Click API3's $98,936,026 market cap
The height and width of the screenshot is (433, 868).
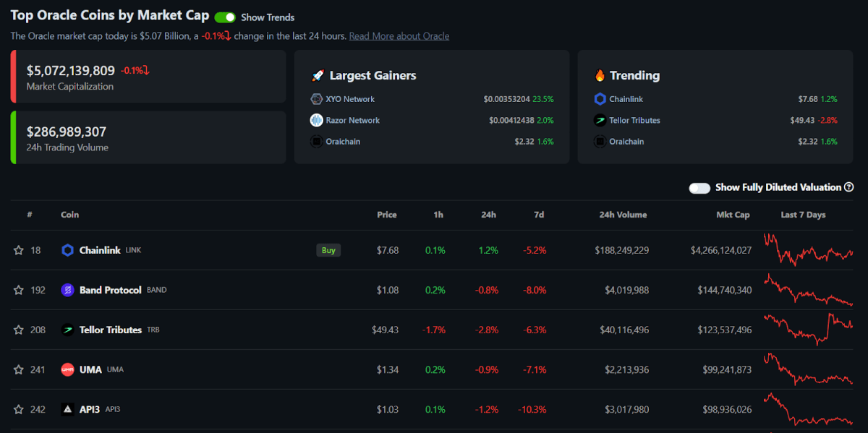coord(727,409)
